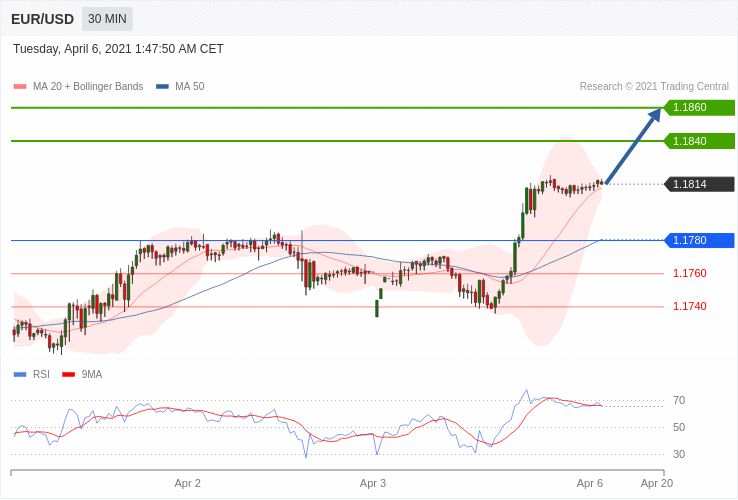Click the RSI 70 level label

pos(679,401)
